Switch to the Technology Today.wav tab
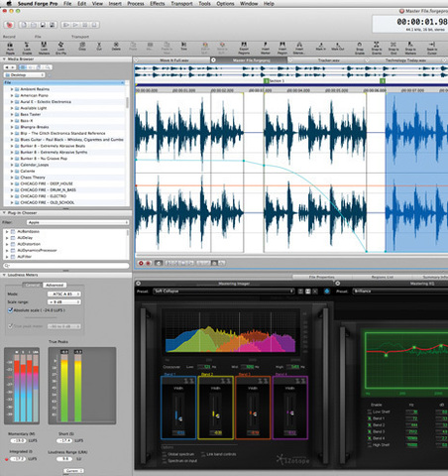The height and width of the screenshot is (476, 448). [x=405, y=60]
